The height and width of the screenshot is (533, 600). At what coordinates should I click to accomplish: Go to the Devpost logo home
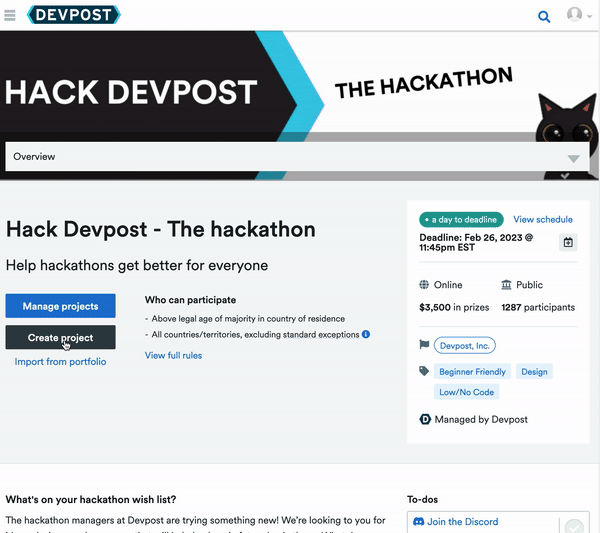(74, 15)
